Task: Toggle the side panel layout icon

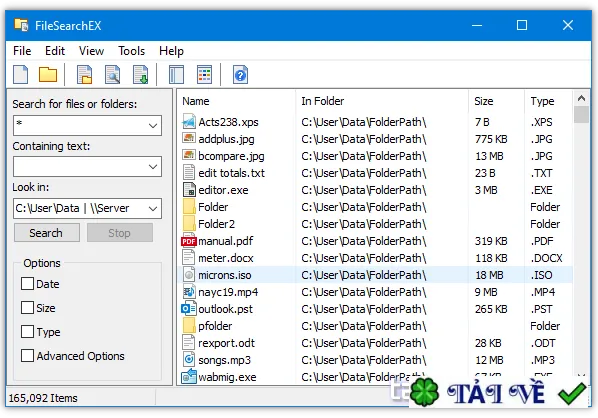Action: coord(176,74)
